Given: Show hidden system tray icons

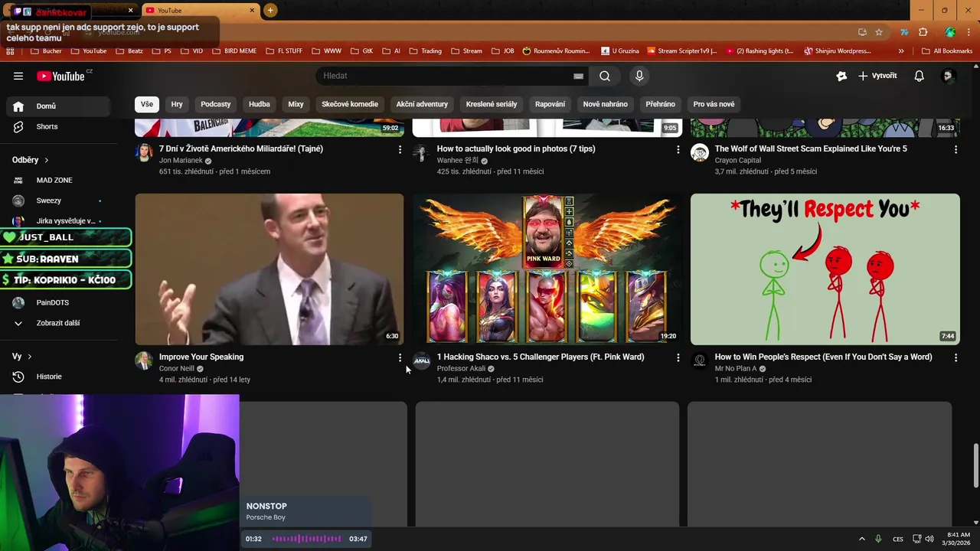Looking at the screenshot, I should pos(861,539).
